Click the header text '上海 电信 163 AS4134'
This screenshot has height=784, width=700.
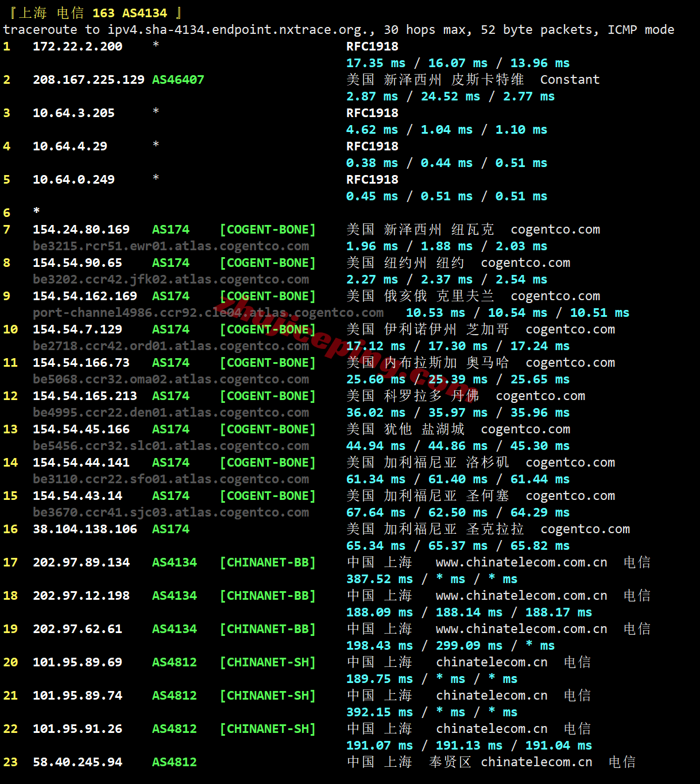[94, 13]
